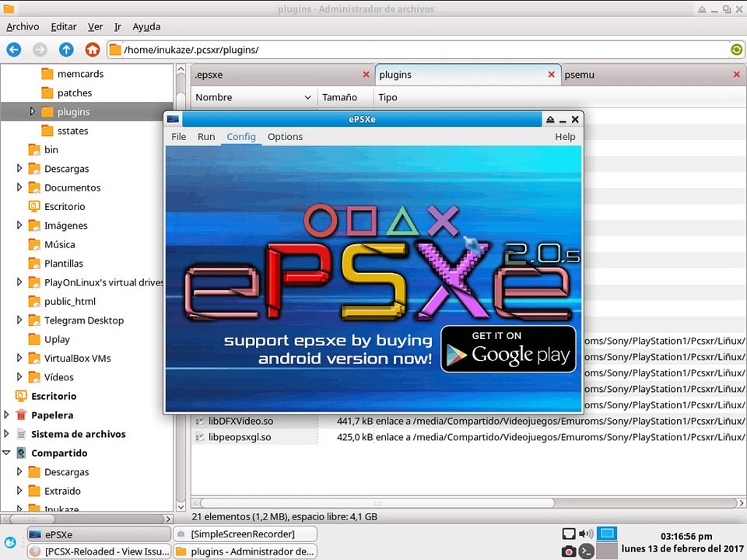The height and width of the screenshot is (560, 747).
Task: Expand PlayOnLinux's virtual drives
Action: [19, 282]
